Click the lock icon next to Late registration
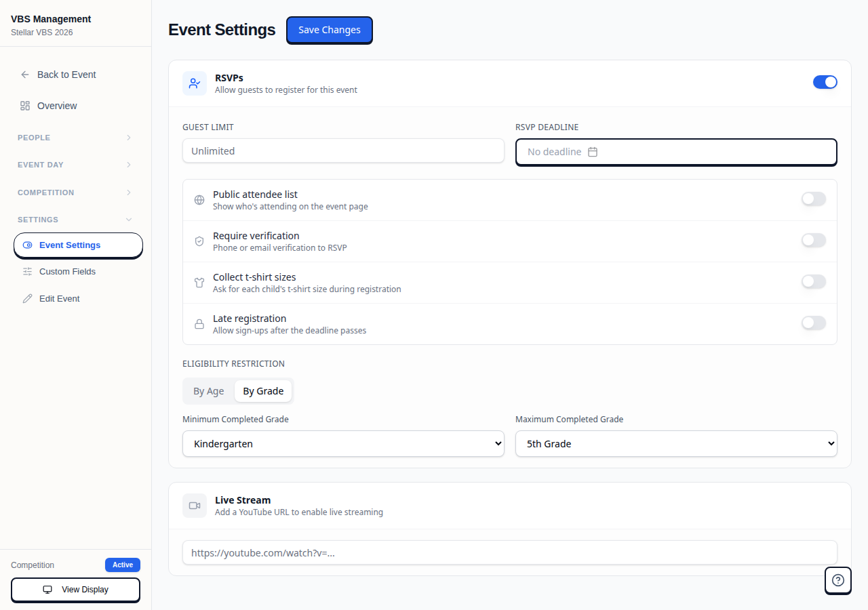 tap(199, 324)
